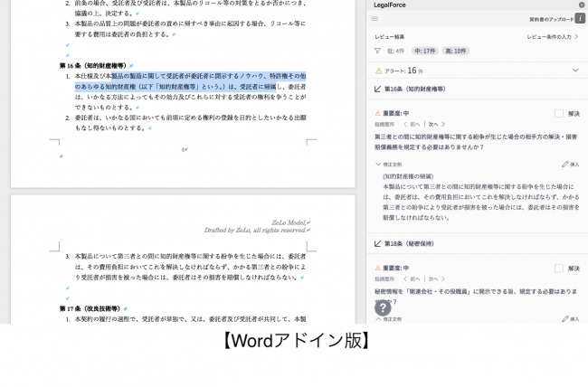The width and height of the screenshot is (588, 387).
Task: Click the 第16条 jump-to-clause arrow icon
Action: coord(377,90)
